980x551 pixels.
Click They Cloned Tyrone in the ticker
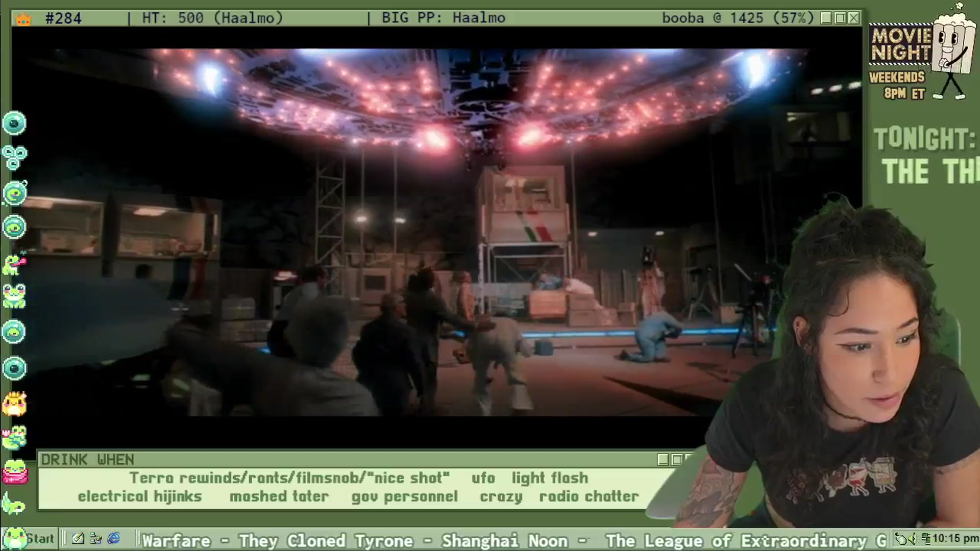point(326,540)
